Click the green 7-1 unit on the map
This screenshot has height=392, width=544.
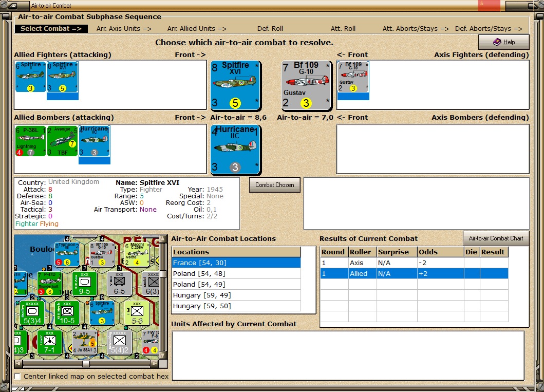click(50, 342)
